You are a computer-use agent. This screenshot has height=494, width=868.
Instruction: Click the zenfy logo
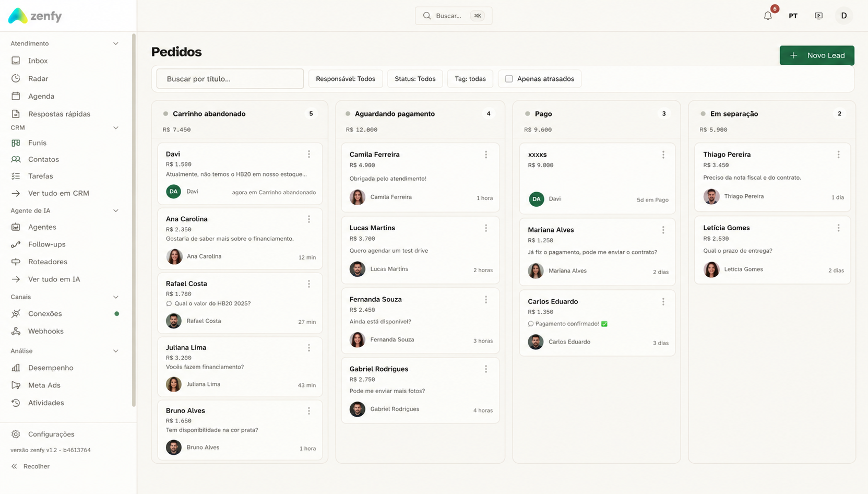pos(35,16)
